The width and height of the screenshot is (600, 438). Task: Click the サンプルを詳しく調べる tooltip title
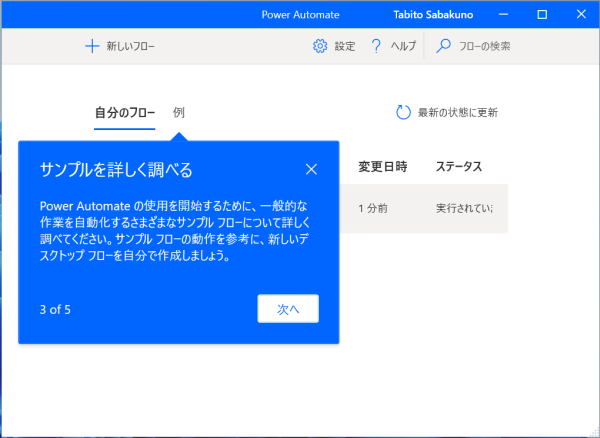coord(116,170)
